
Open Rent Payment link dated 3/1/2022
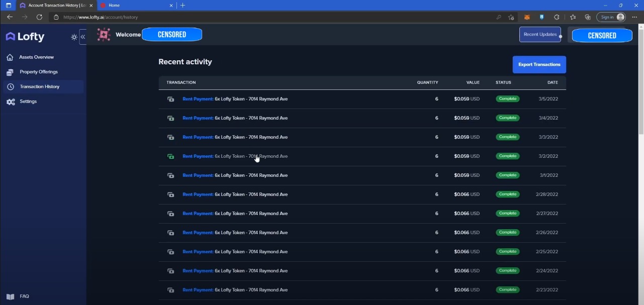pos(198,175)
